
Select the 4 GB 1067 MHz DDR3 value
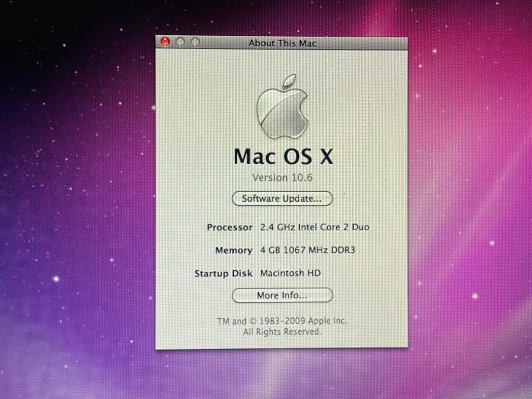pos(308,250)
